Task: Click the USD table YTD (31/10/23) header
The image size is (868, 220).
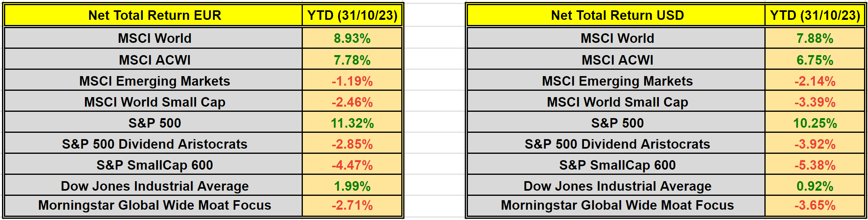Action: [x=815, y=15]
